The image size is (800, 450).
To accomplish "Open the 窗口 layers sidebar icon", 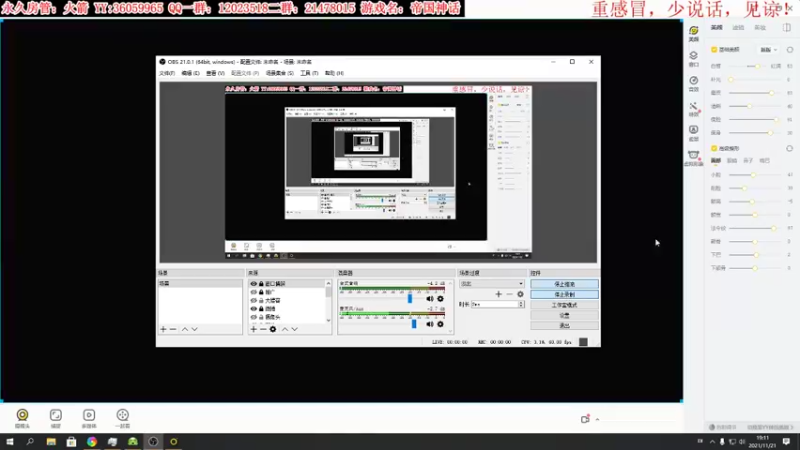I will point(693,58).
